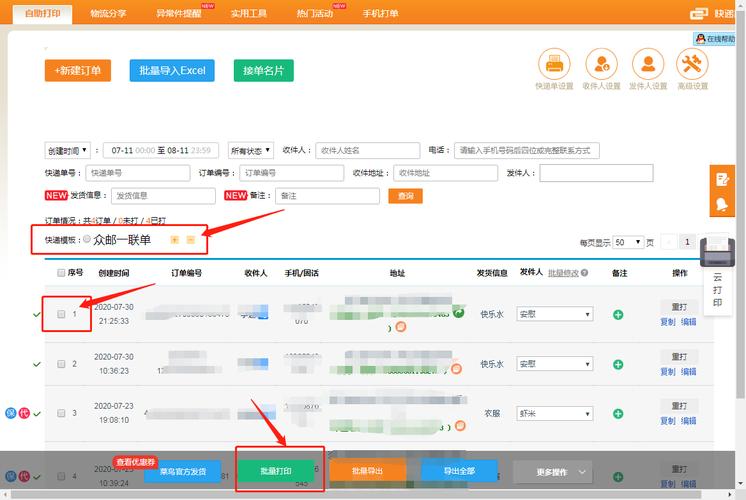Image resolution: width=746 pixels, height=500 pixels.
Task: Click the 收件人姓名 input field
Action: click(x=367, y=150)
